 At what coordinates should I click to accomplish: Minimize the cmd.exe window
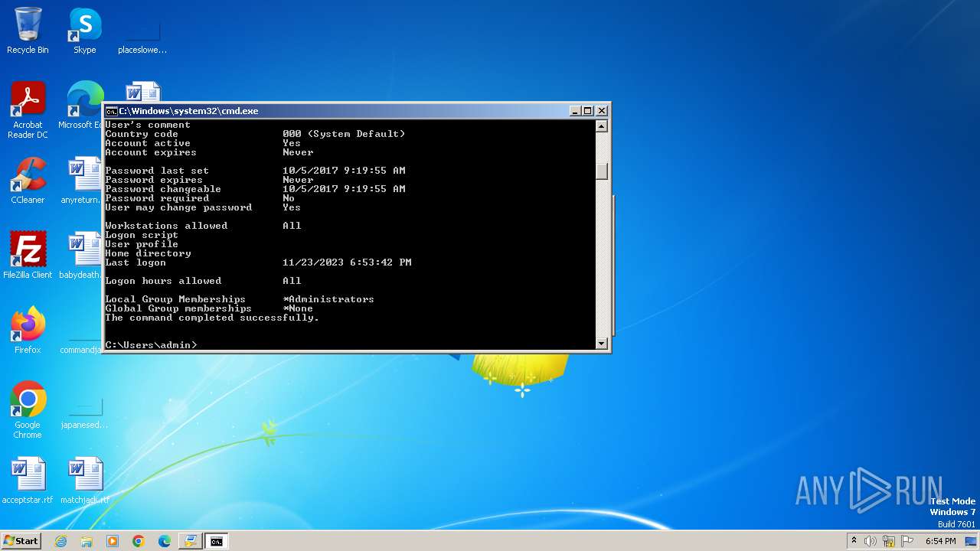tap(575, 111)
